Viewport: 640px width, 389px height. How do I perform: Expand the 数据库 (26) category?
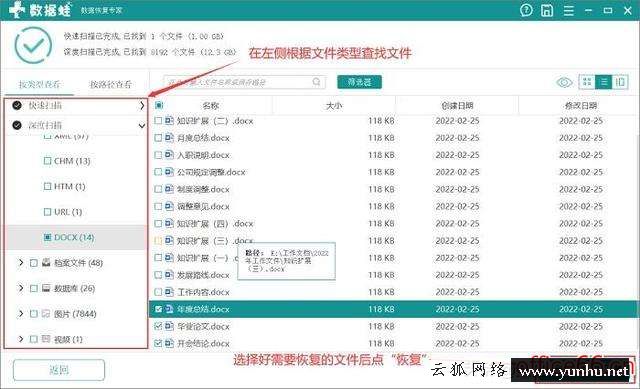(20, 288)
